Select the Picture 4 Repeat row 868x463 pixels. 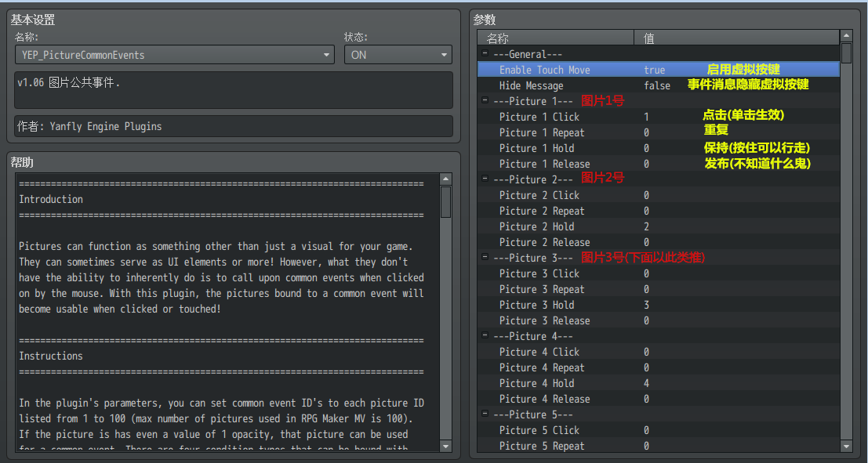point(659,367)
